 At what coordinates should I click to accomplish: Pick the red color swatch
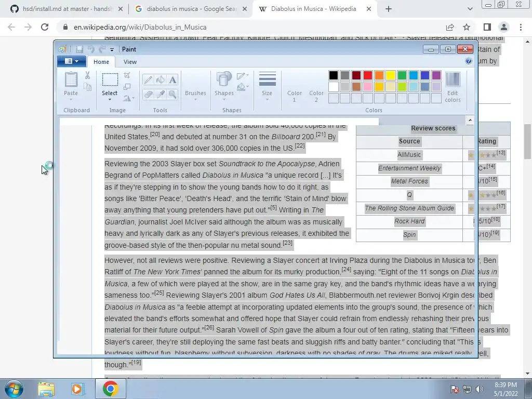click(x=367, y=75)
